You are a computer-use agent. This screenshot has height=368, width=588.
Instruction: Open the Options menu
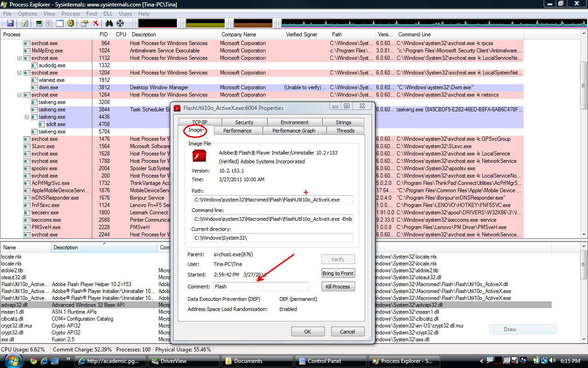coord(27,13)
